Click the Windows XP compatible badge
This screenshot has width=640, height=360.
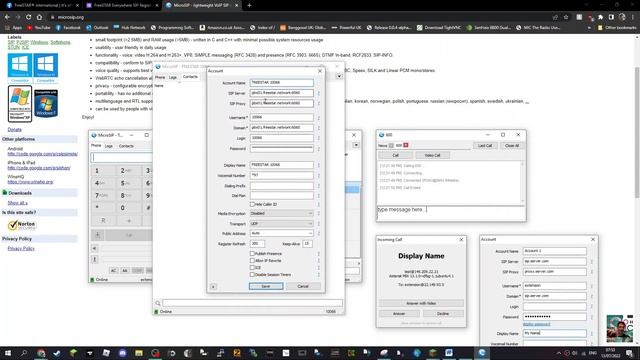click(20, 104)
